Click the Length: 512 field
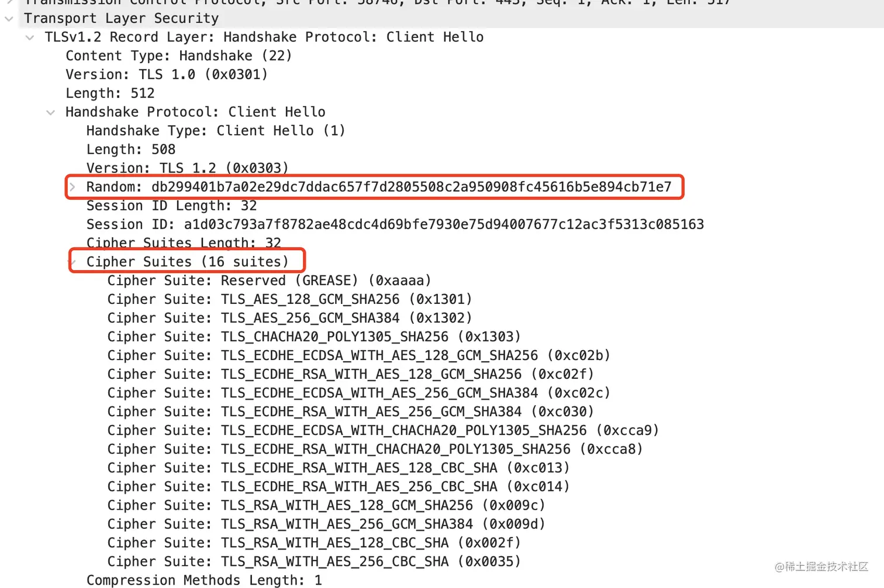884x588 pixels. pyautogui.click(x=110, y=94)
